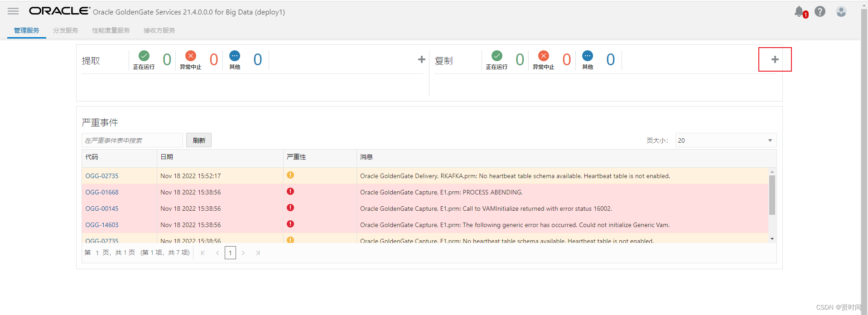Image resolution: width=868 pixels, height=315 pixels.
Task: Click the VAMInitialize error status 16002 message
Action: (x=486, y=208)
